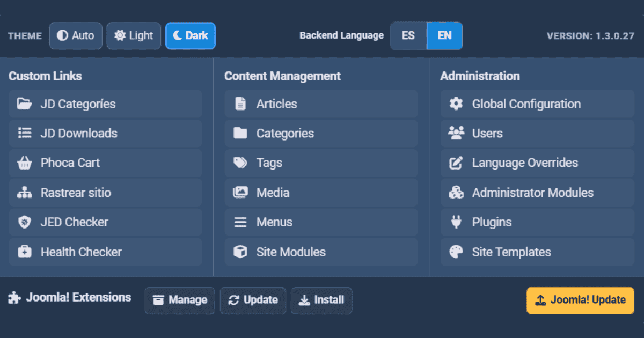Click the document icon beside Articles
The image size is (644, 338).
pos(240,104)
